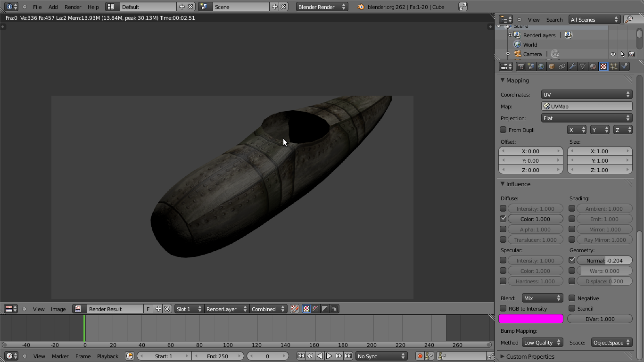Click the magenta blend color swatch
Image resolution: width=644 pixels, height=362 pixels.
tap(530, 319)
